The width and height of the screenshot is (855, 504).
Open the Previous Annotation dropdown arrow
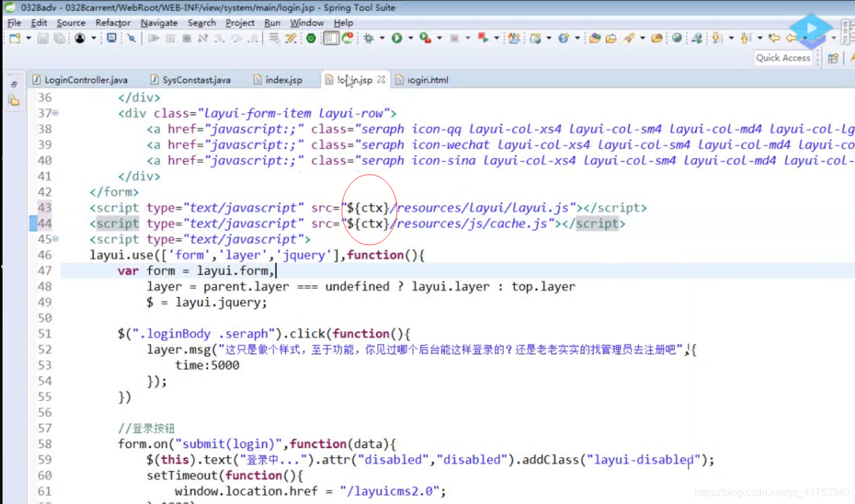pos(760,38)
